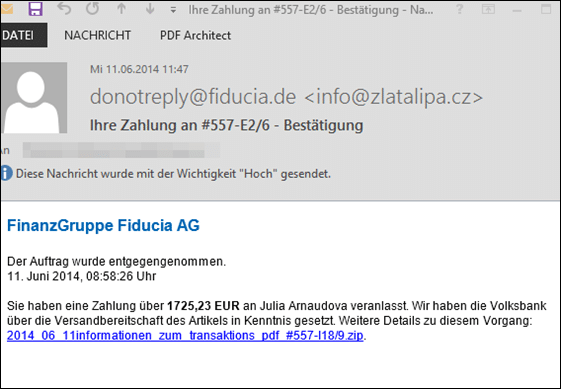Open Customize Quick Access Toolbar dropdown
The height and width of the screenshot is (389, 561).
(173, 10)
